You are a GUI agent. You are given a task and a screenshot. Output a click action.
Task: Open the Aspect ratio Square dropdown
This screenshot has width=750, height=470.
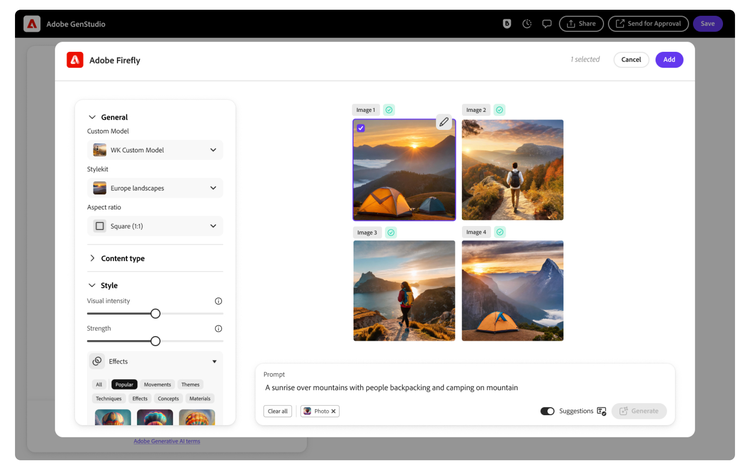pos(155,226)
